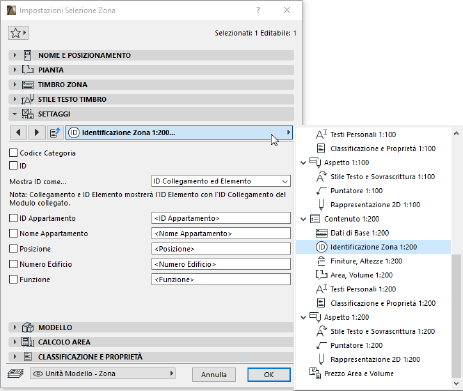Click the Classificazione e Proprietà panel icon

coord(28,357)
